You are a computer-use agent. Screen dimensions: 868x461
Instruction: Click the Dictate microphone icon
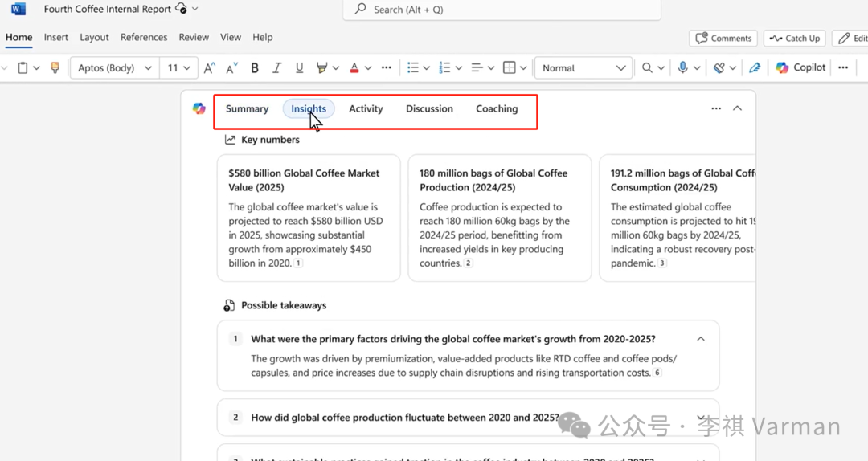[x=682, y=68]
